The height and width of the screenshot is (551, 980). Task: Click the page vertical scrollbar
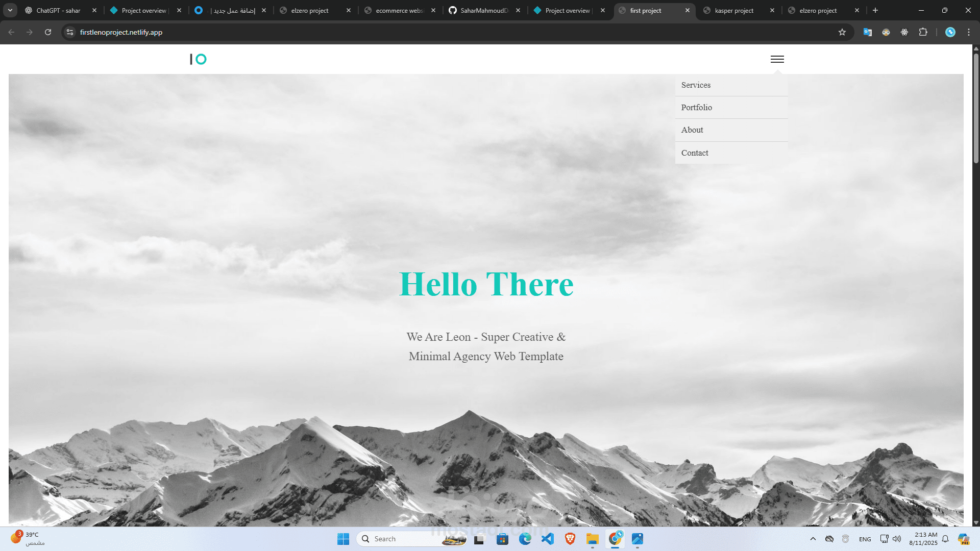(x=976, y=108)
